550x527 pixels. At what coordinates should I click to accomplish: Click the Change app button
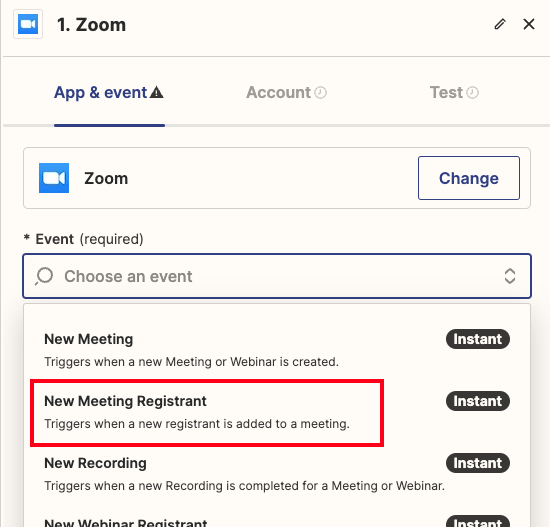469,178
